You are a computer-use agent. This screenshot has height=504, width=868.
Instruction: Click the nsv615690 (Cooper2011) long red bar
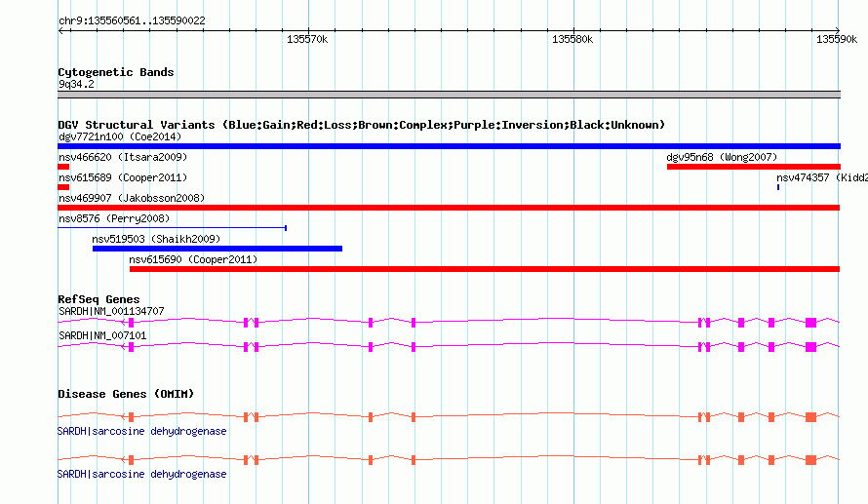coord(485,269)
